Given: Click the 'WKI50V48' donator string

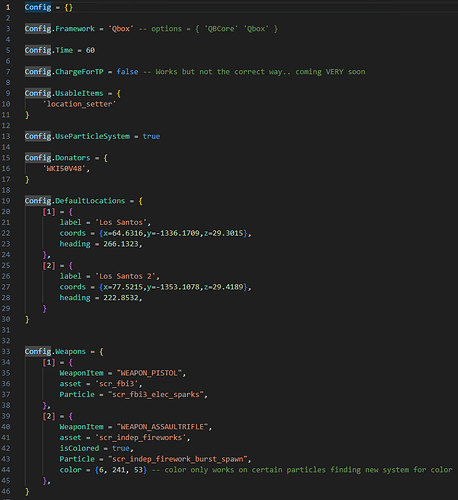Looking at the screenshot, I should (x=64, y=169).
